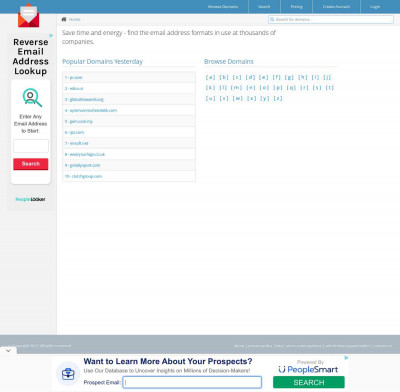Collapse the bottom ad with chevron toggle

tap(8, 350)
